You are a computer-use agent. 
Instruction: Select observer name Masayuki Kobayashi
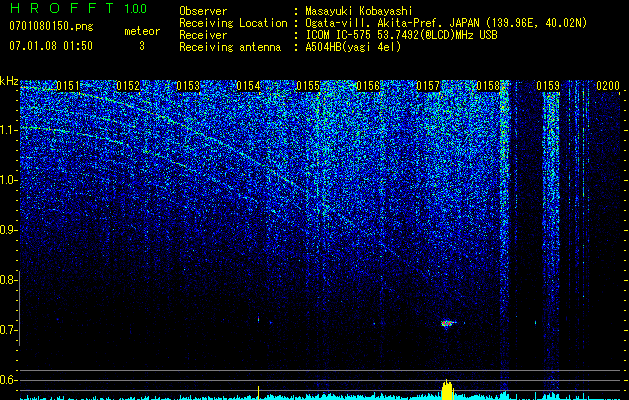coord(359,11)
